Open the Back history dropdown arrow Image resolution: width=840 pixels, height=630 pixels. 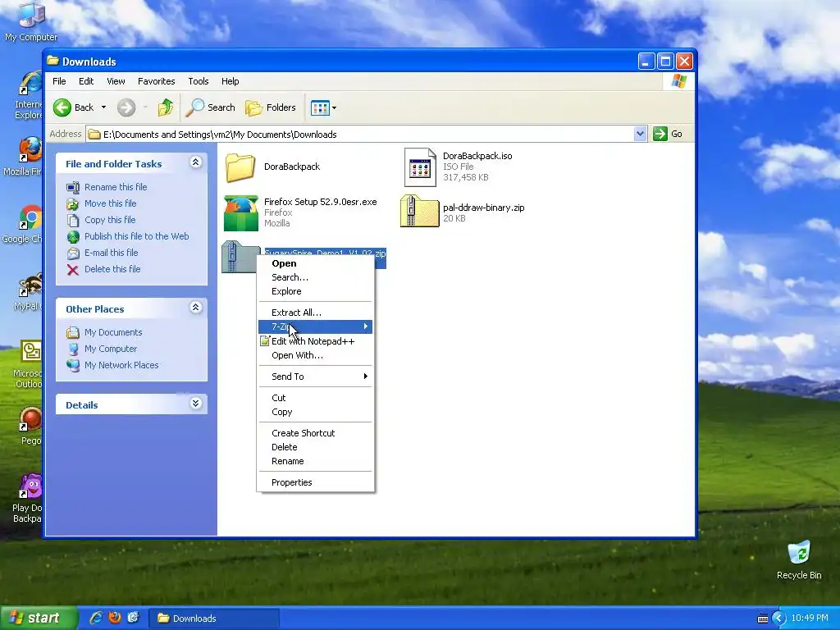(104, 107)
